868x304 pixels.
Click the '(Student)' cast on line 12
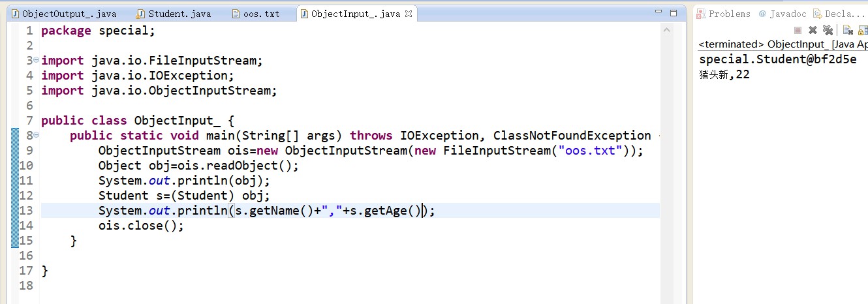pos(210,196)
